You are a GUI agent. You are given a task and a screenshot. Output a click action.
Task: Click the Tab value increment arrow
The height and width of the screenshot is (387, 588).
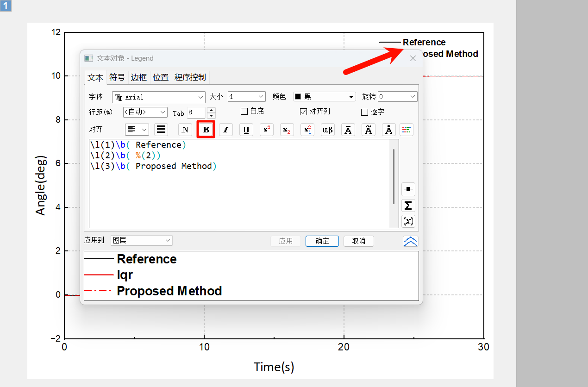pyautogui.click(x=211, y=110)
